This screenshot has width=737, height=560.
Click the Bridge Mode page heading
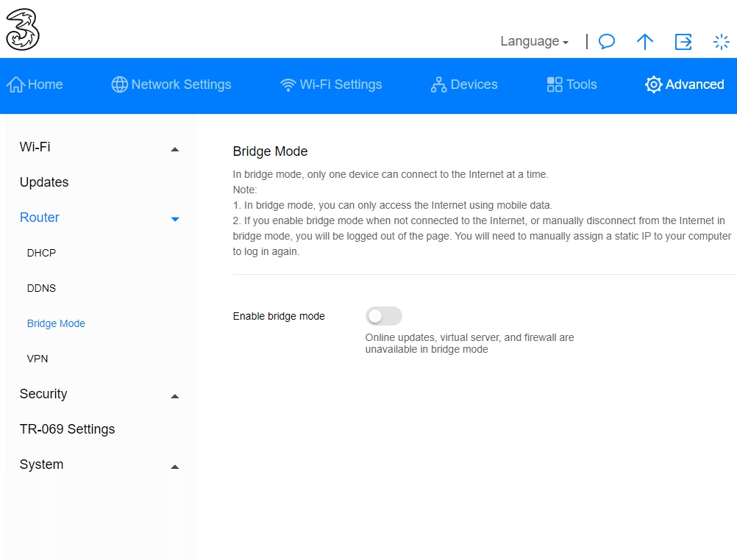(x=270, y=151)
